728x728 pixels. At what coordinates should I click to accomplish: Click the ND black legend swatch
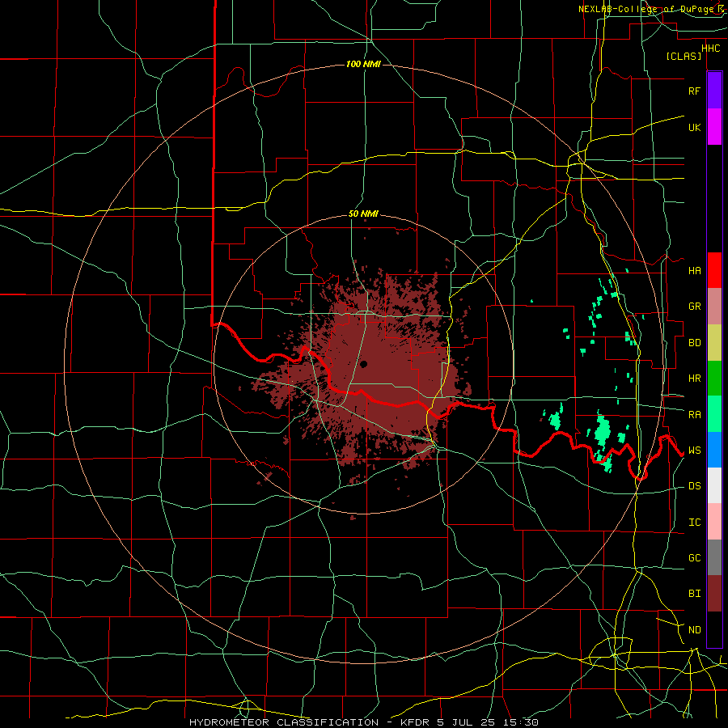pos(714,629)
